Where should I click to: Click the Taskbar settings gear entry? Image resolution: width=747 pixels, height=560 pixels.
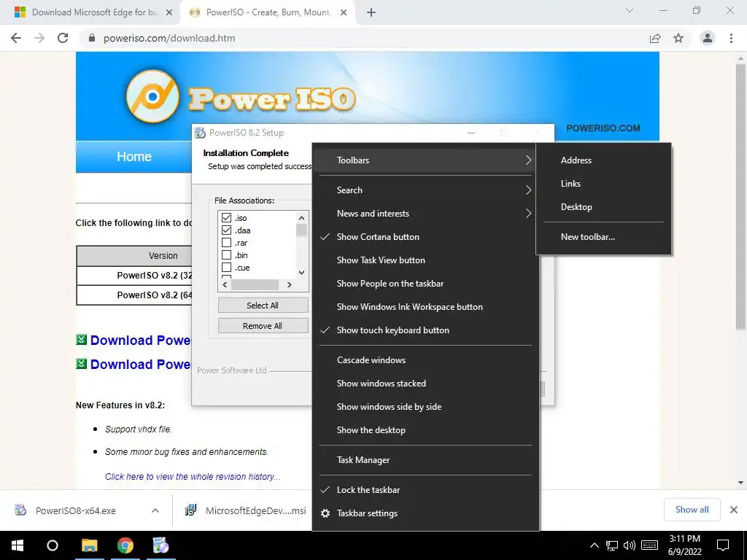367,513
